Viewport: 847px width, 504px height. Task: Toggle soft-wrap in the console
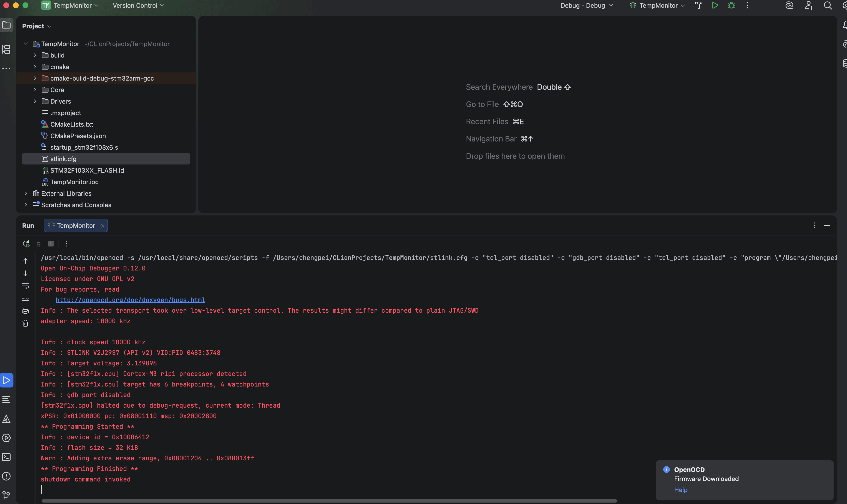point(25,286)
